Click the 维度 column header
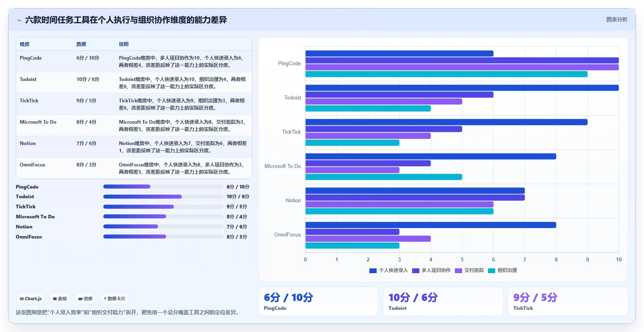The width and height of the screenshot is (644, 332). 25,44
